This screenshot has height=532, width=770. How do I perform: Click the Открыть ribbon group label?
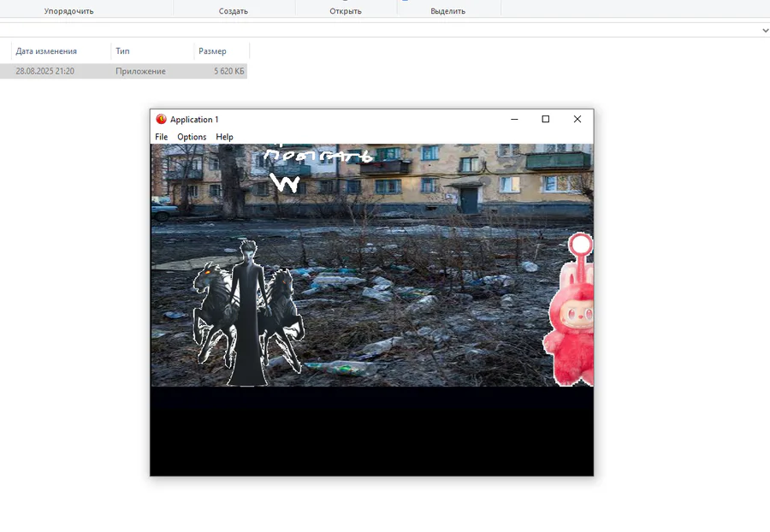click(x=346, y=11)
